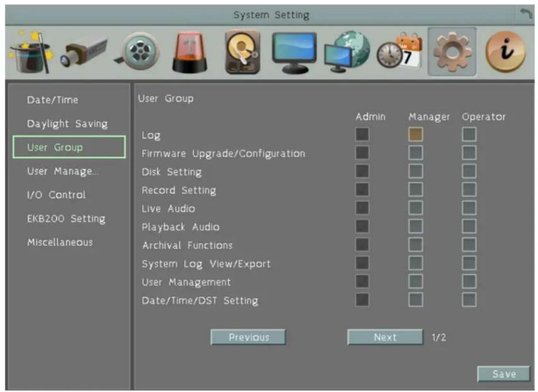
Task: Click the back arrow icon
Action: [x=526, y=14]
